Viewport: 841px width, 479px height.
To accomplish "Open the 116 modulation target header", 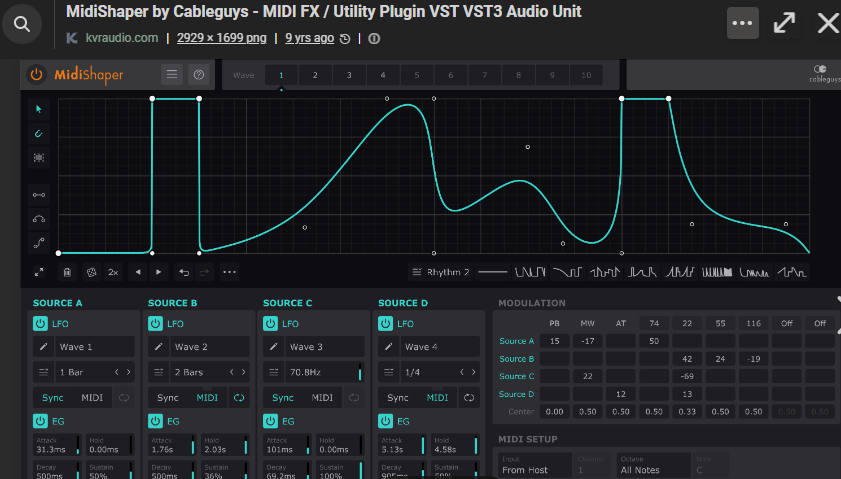I will point(754,323).
